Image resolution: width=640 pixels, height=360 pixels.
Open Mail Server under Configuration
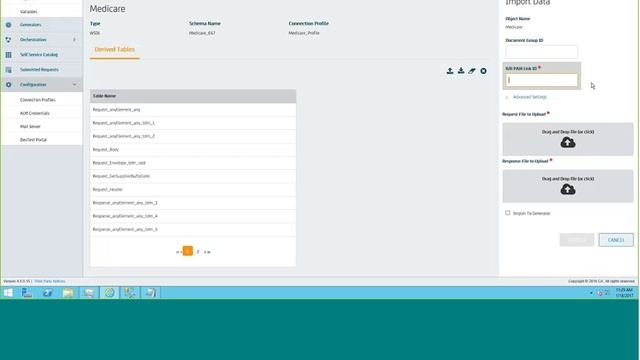(30, 127)
